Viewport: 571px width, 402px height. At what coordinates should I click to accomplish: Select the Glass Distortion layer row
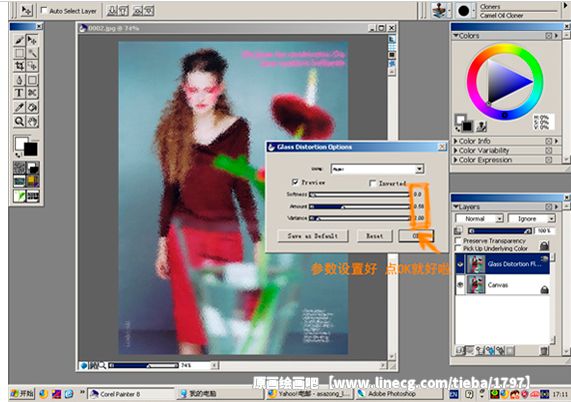[502, 264]
